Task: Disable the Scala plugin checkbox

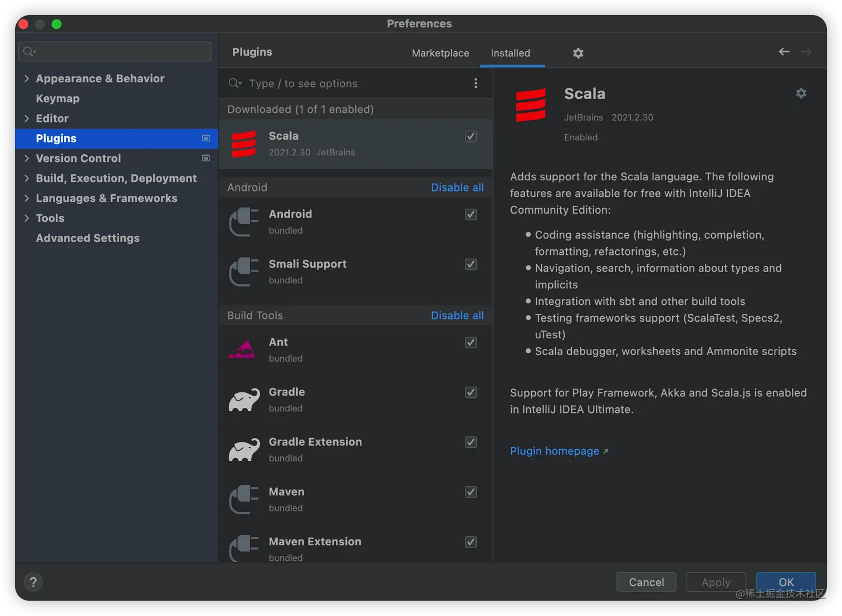Action: [x=471, y=136]
